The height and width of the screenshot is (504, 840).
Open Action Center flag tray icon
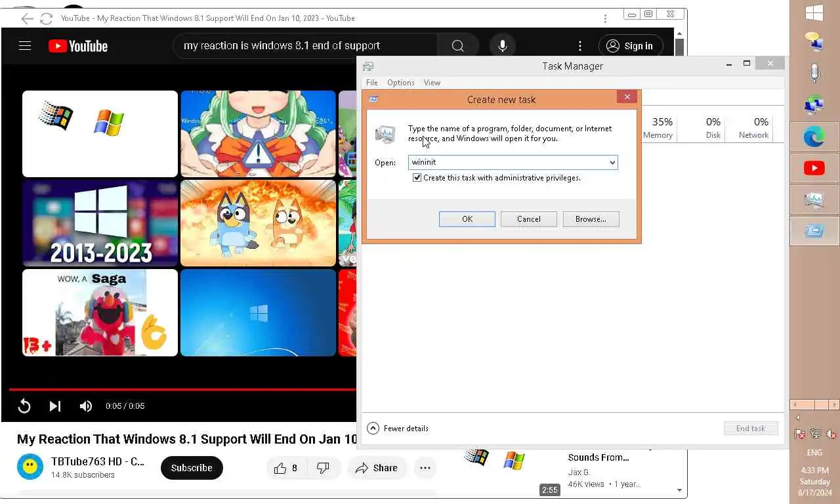point(800,434)
